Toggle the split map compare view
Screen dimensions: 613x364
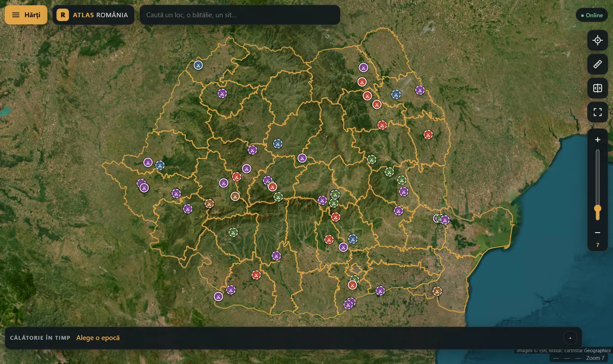[x=598, y=88]
